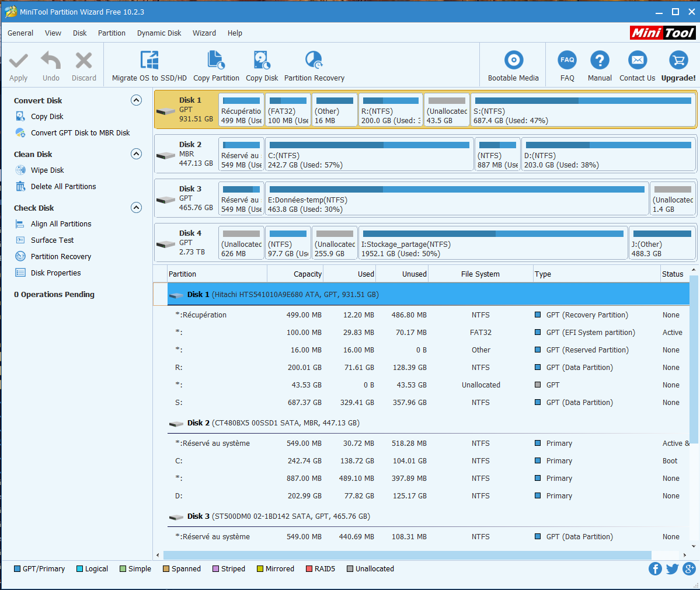Select the D: 202.99 GB partition row

(x=429, y=496)
